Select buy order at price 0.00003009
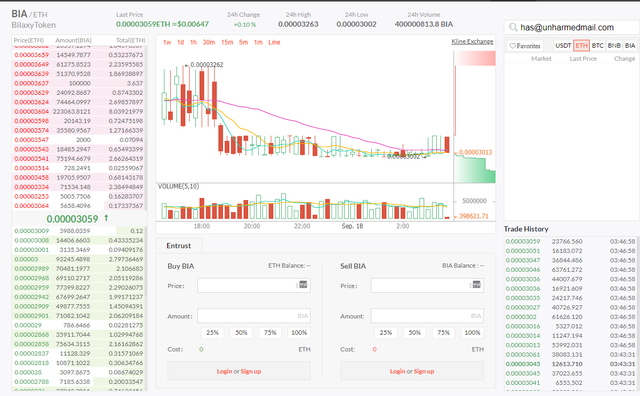Viewport: 640px width, 396px height. tap(79, 231)
